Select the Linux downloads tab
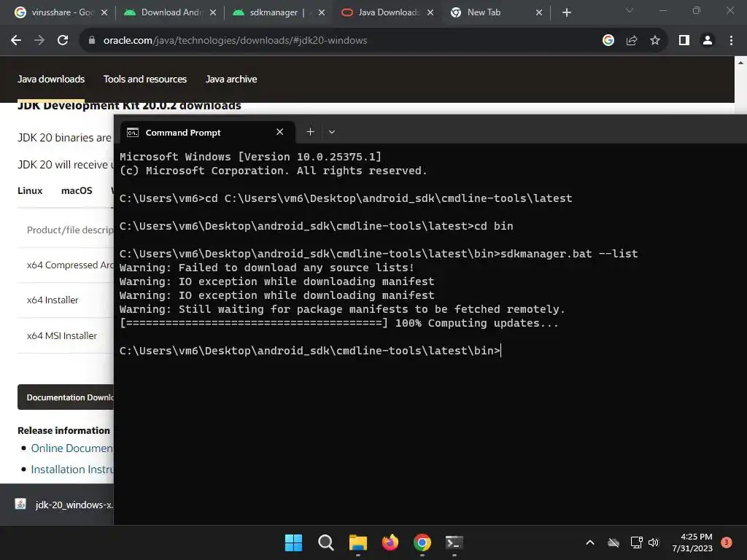This screenshot has width=747, height=560. click(x=30, y=190)
